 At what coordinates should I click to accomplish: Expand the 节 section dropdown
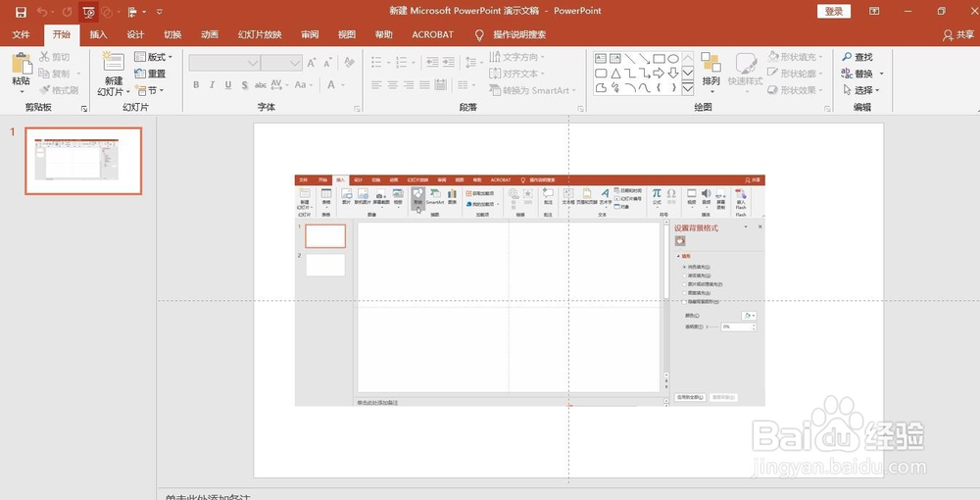[x=150, y=90]
